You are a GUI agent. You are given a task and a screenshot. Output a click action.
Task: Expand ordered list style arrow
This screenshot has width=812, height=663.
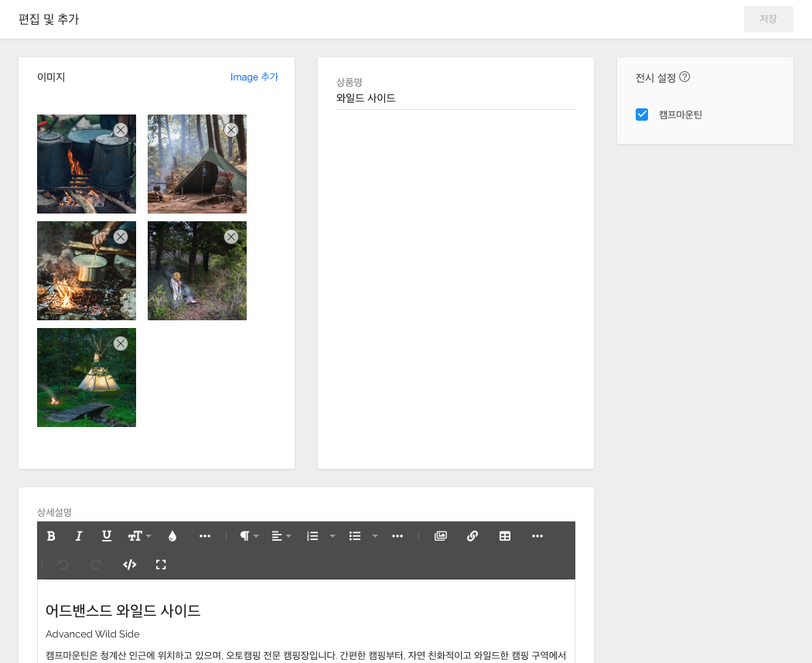(333, 536)
